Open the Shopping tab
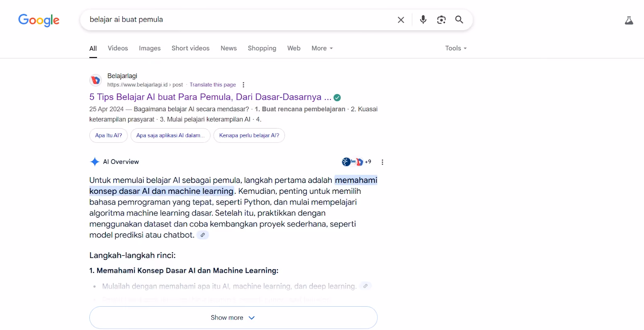This screenshot has height=330, width=644. (x=262, y=48)
